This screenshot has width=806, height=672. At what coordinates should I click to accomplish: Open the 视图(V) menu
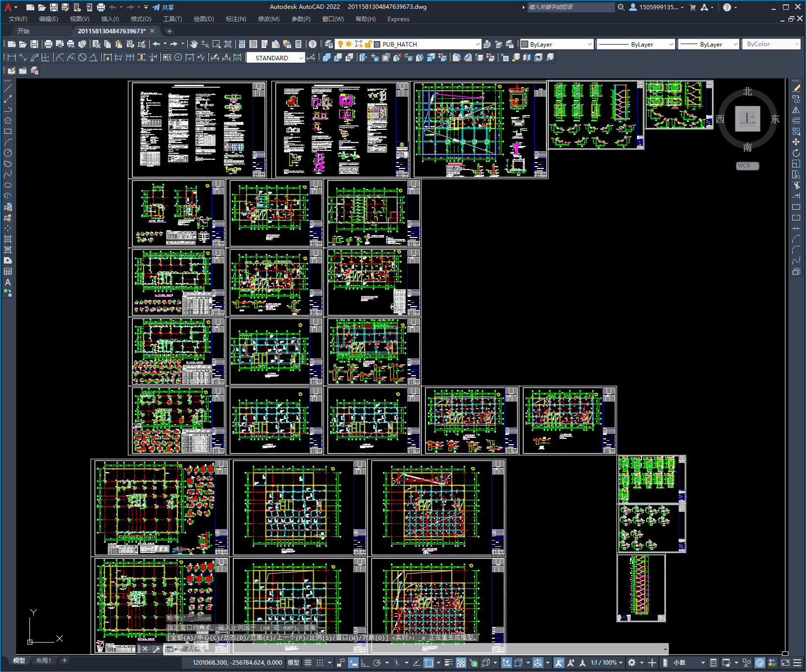pyautogui.click(x=79, y=19)
